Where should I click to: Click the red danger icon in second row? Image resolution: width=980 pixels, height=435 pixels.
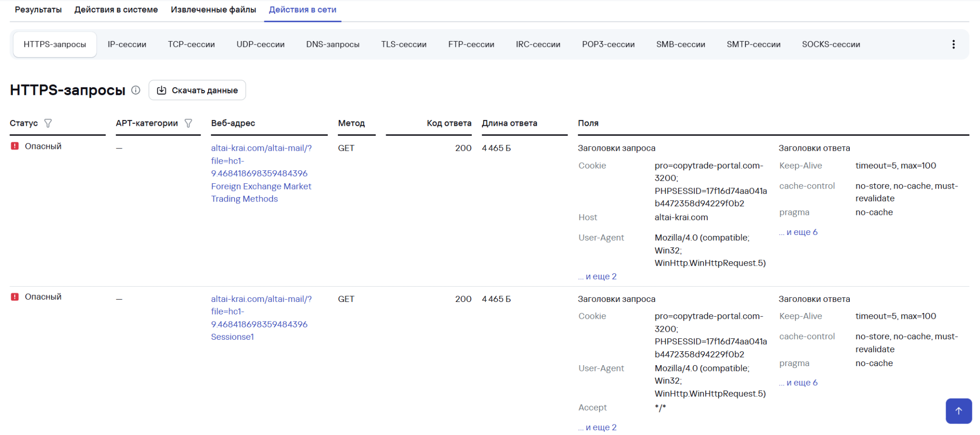(15, 297)
